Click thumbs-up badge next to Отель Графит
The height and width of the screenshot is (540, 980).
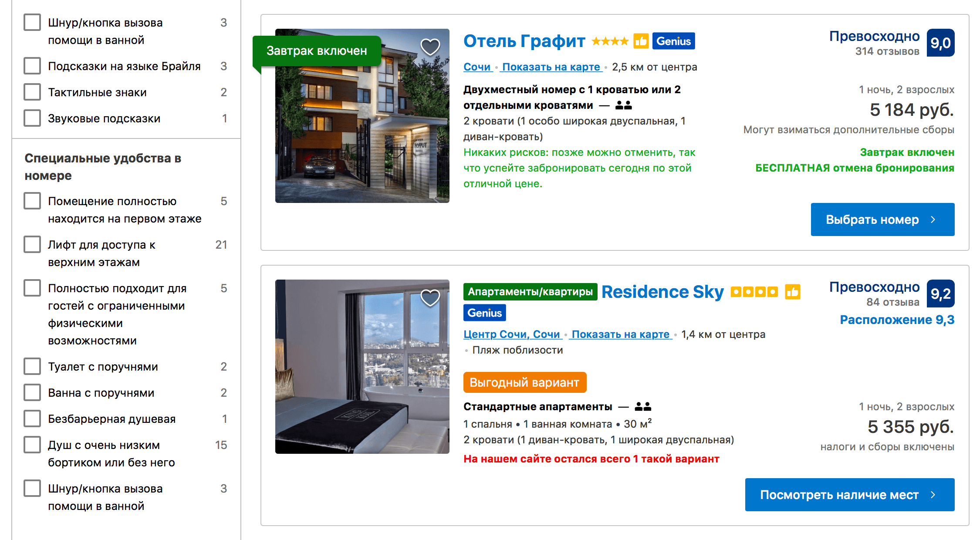point(641,41)
